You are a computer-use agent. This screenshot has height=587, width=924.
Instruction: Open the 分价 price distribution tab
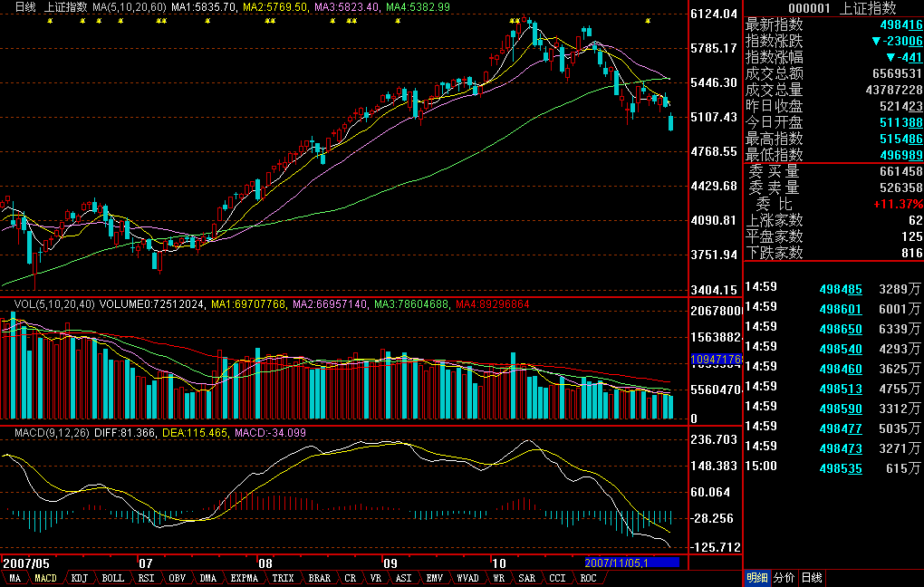784,578
